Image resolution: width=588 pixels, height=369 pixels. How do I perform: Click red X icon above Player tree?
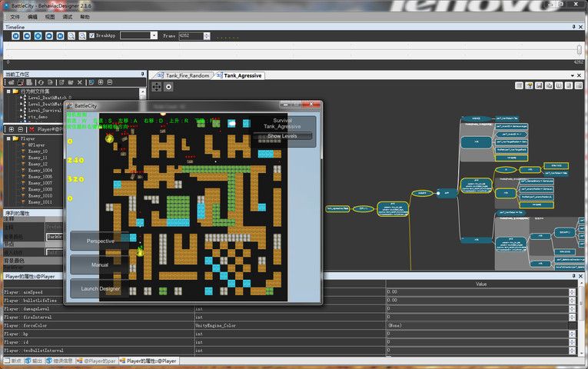tap(32, 129)
